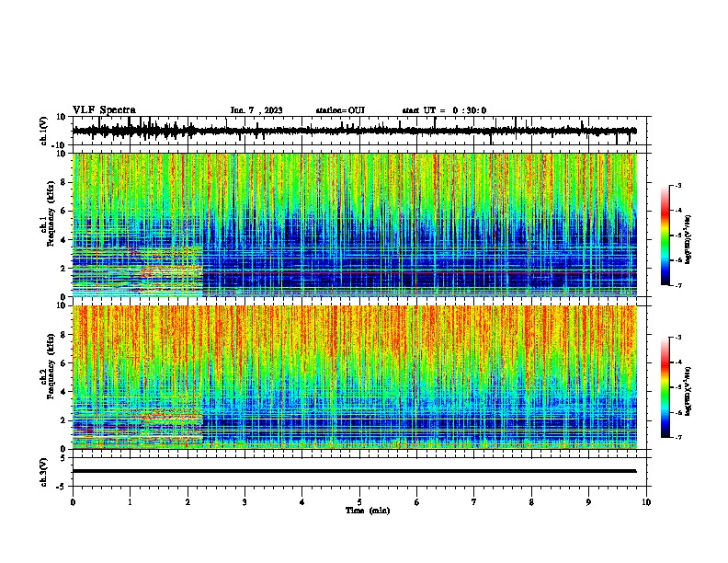
Task: Click the ch.1 color scale log(PSD) label
Action: (x=688, y=240)
